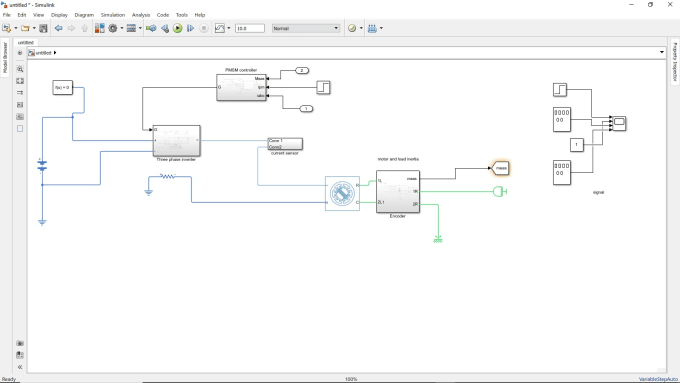680x383 pixels.
Task: Open the Property Inspector side panel
Action: pos(675,61)
